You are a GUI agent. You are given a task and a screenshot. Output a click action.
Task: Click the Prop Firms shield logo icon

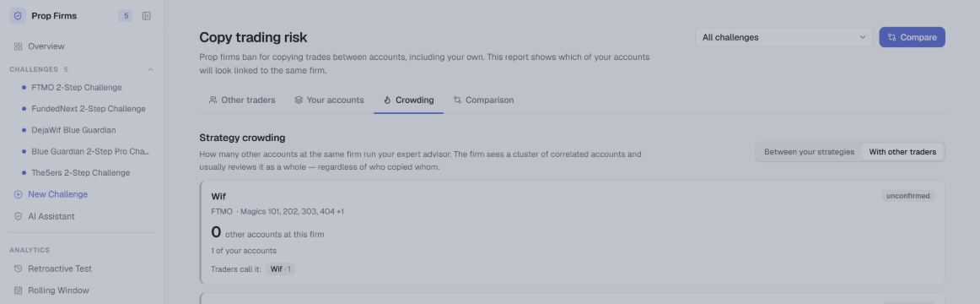coord(18,16)
